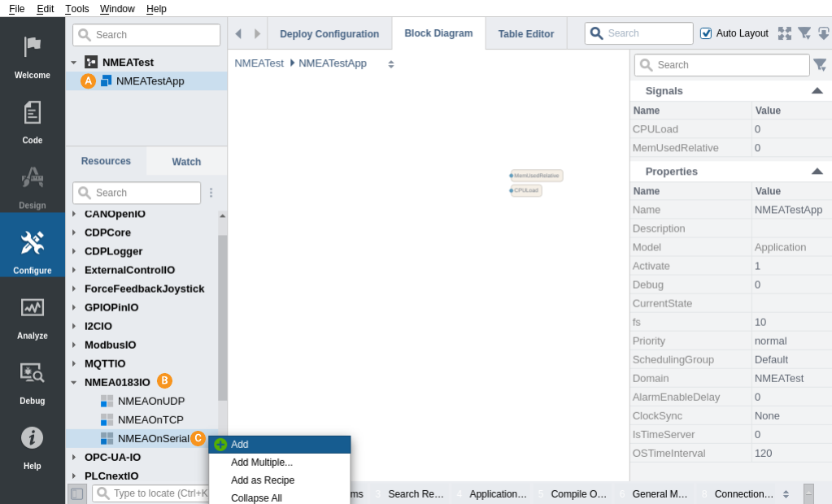Collapse the Signals section
This screenshot has height=504, width=832.
(817, 91)
